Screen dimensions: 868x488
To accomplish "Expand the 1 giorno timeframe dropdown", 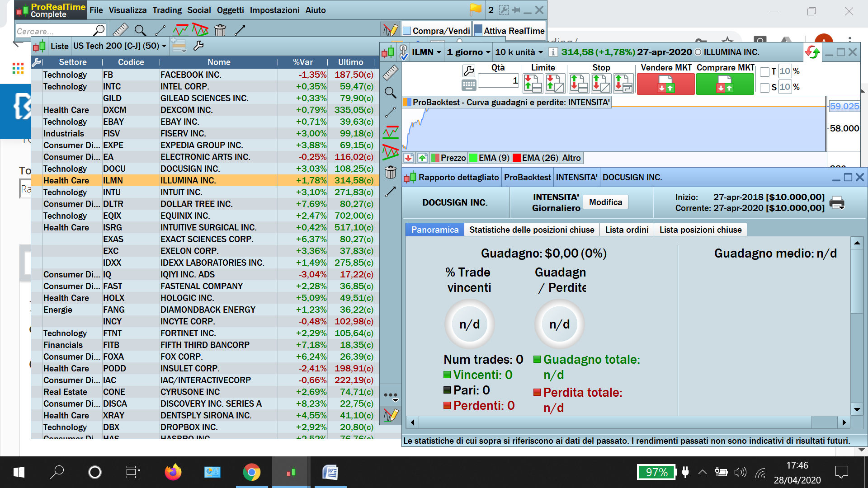I will pyautogui.click(x=469, y=52).
